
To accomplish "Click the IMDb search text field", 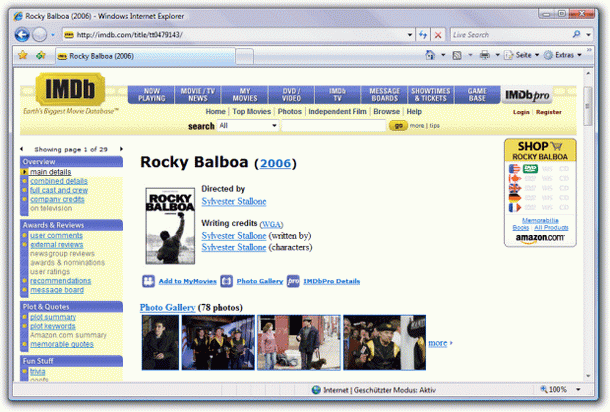I will tap(333, 126).
